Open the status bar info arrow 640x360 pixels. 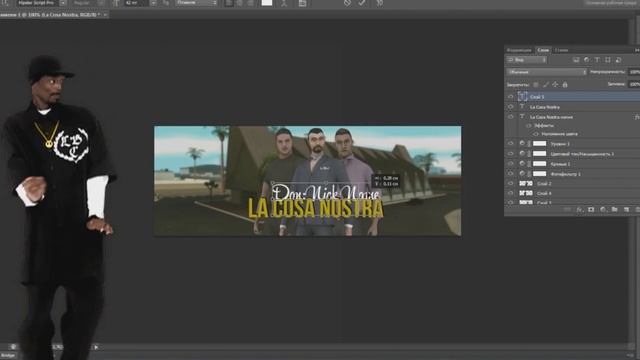(x=96, y=347)
